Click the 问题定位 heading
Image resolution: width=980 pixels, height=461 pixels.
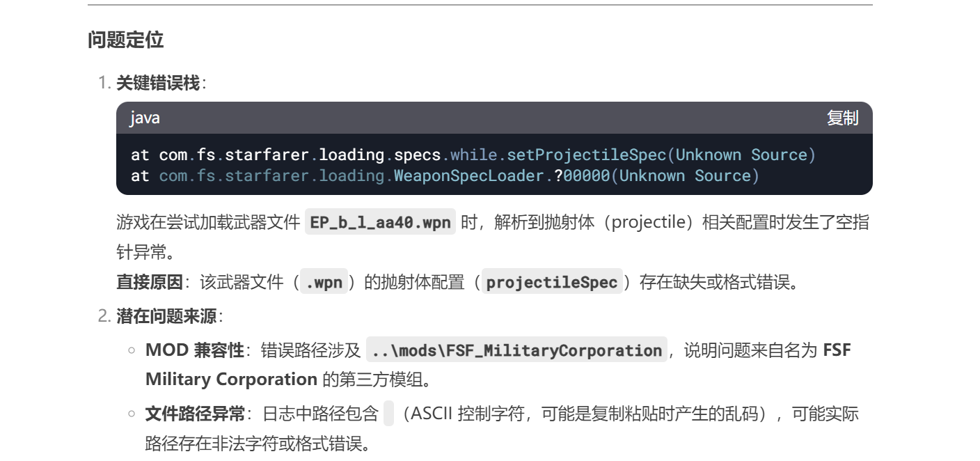point(125,40)
